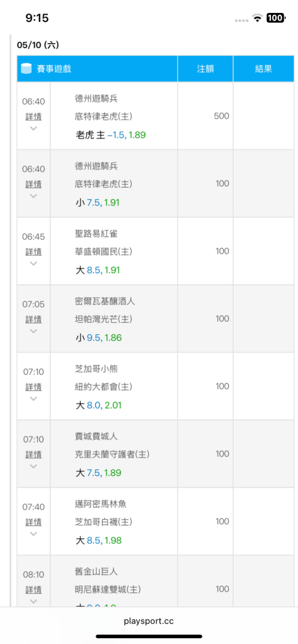Expand chevron under 06:45 詳情 row
This screenshot has height=644, width=298.
coord(34,263)
